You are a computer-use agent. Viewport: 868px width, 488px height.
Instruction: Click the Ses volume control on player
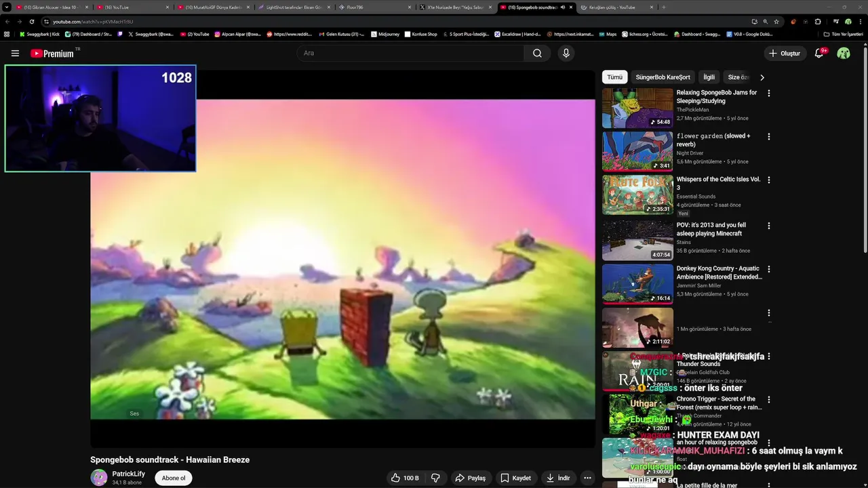point(134,413)
